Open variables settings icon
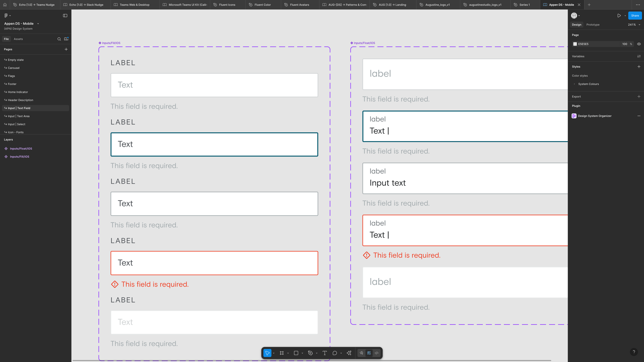The height and width of the screenshot is (362, 644). [639, 56]
